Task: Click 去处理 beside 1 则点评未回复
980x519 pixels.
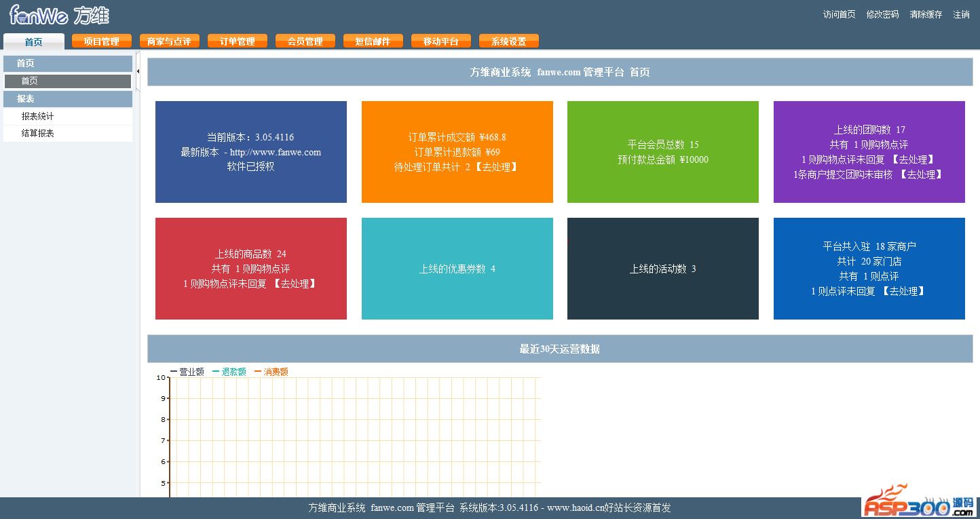Action: tap(903, 291)
